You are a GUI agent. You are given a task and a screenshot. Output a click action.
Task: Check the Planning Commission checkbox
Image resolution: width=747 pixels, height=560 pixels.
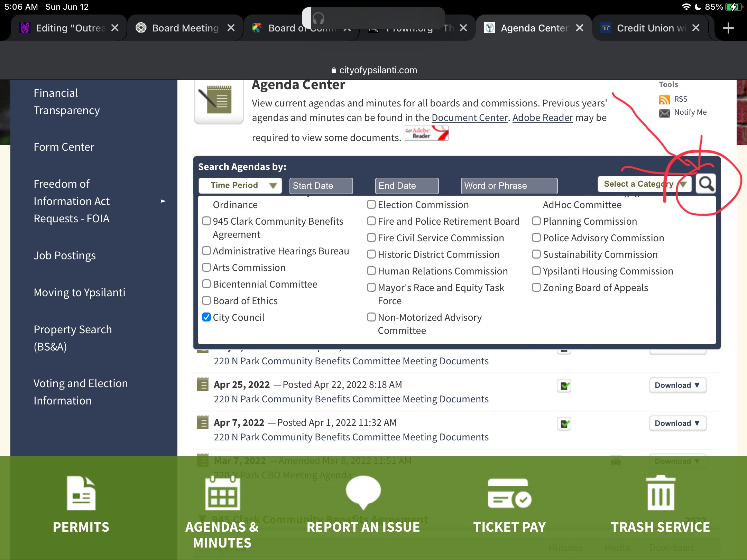coord(536,221)
